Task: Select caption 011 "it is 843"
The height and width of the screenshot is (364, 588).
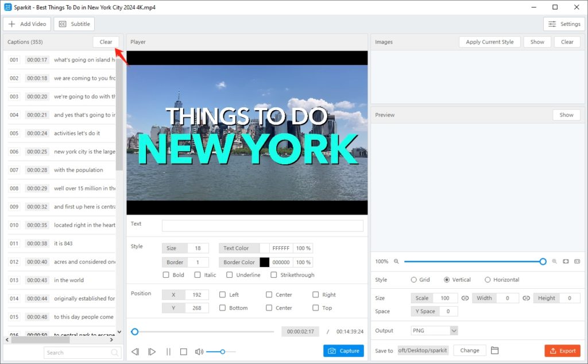Action: pyautogui.click(x=62, y=243)
